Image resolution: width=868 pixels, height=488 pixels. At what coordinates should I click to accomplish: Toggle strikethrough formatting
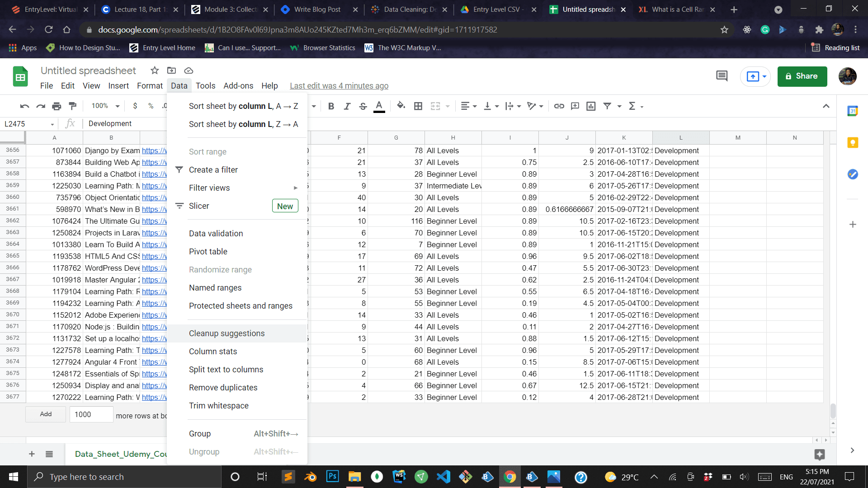click(363, 106)
